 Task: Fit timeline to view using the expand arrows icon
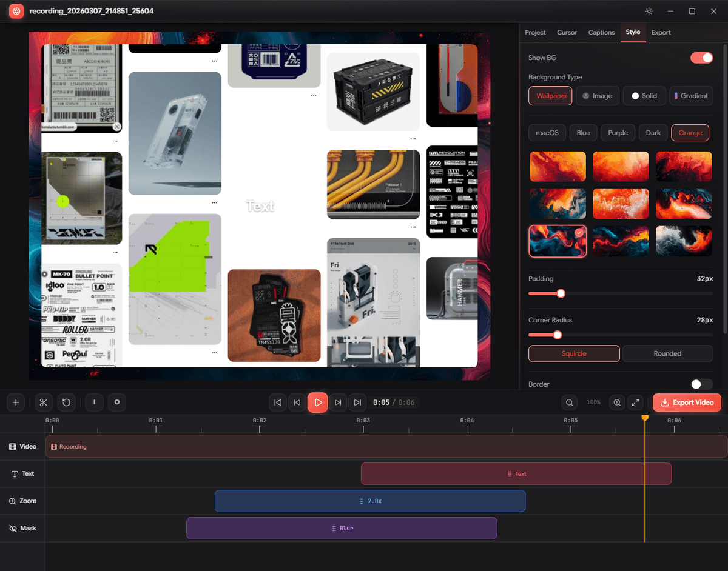pos(635,402)
